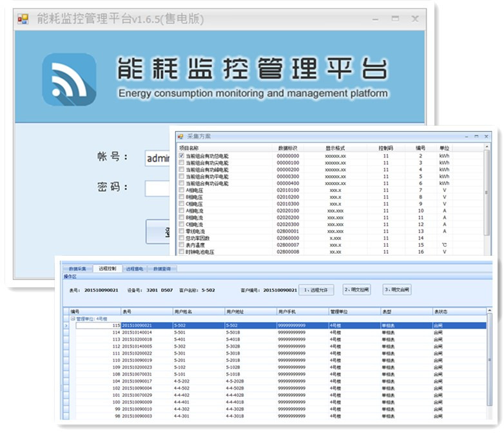
Task: Sort meter table by 表号 header
Action: point(147,311)
